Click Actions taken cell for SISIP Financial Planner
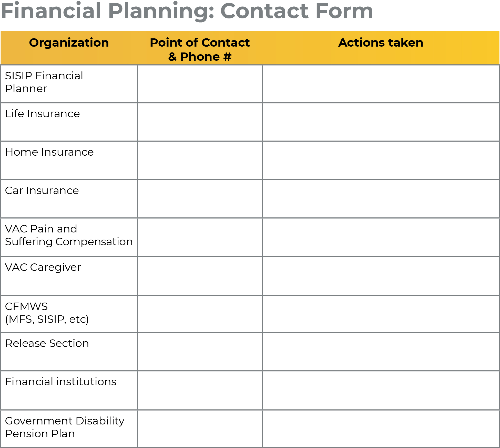500x448 pixels. (381, 84)
